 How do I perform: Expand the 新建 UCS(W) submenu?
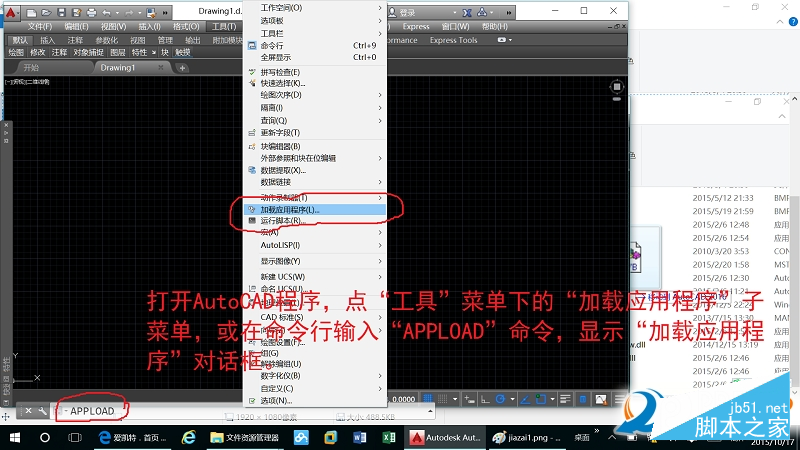[x=315, y=277]
